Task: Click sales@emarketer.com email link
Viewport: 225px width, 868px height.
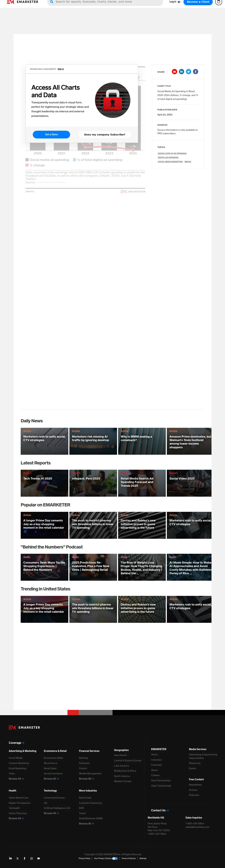Action: tap(197, 827)
